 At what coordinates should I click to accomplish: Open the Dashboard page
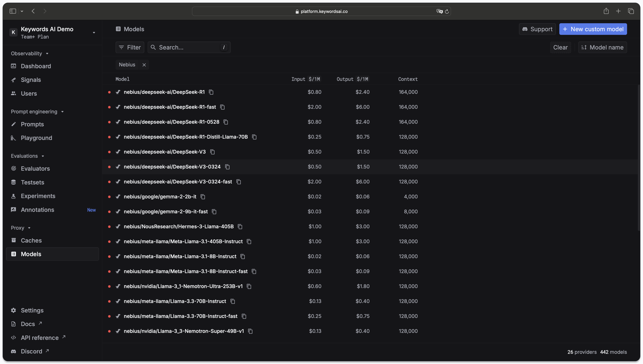[53, 66]
